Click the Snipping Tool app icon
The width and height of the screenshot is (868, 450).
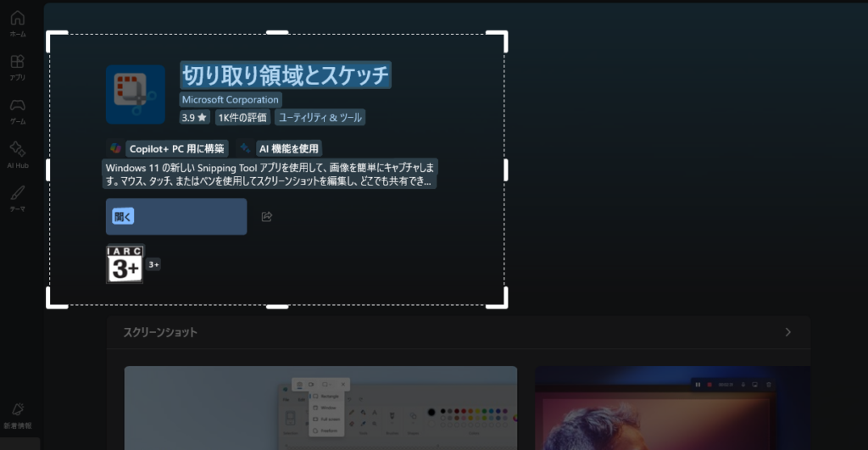point(136,94)
